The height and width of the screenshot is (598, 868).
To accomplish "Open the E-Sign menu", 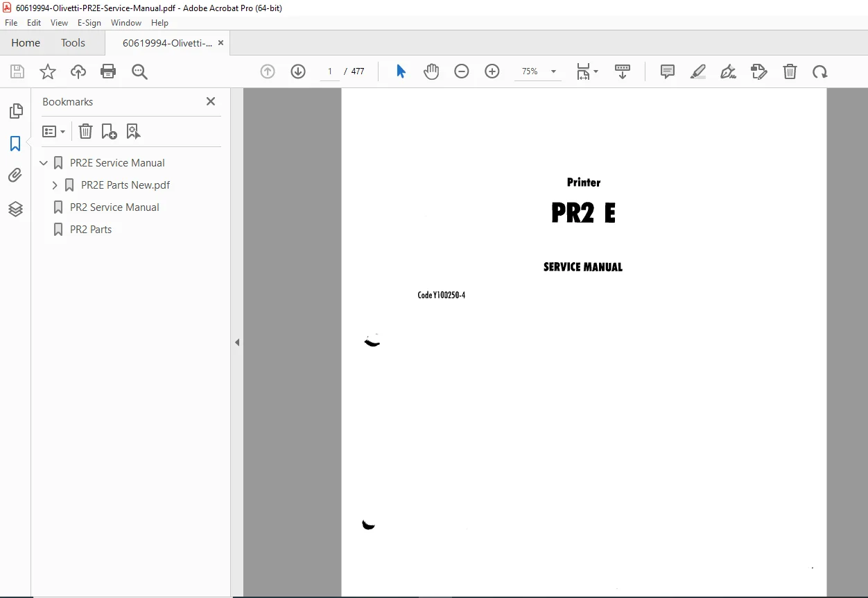I will (x=89, y=23).
